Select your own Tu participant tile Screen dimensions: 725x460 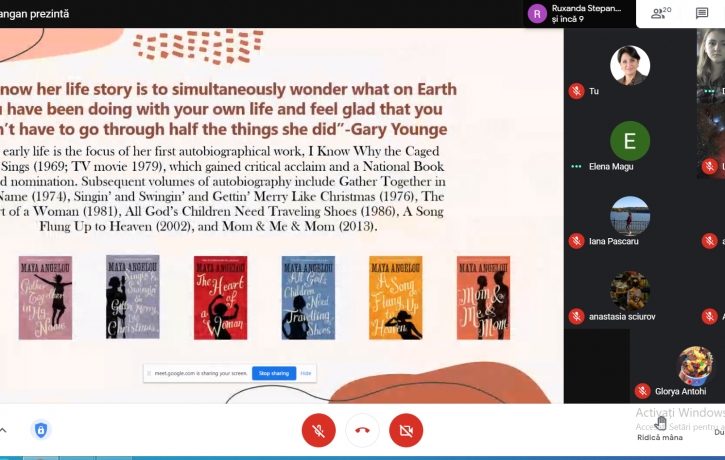[x=630, y=66]
